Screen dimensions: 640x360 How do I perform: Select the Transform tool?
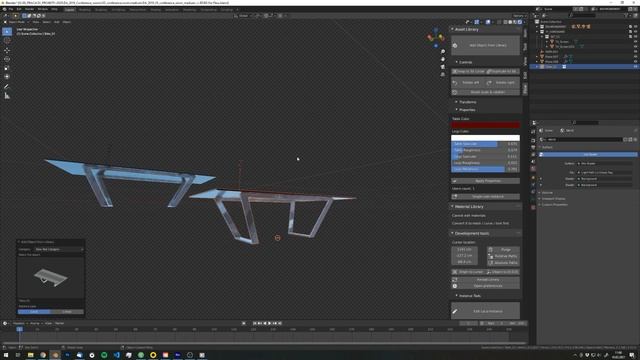[x=7, y=77]
